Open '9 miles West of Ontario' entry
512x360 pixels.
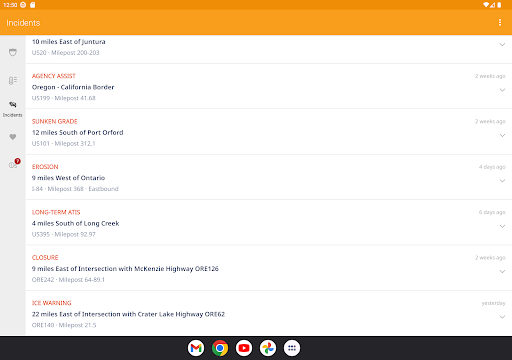pos(68,178)
